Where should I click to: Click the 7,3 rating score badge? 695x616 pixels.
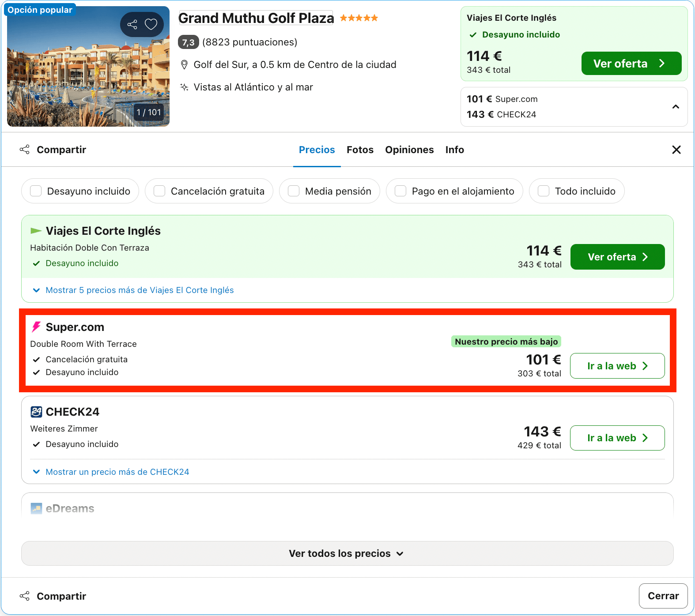point(188,42)
